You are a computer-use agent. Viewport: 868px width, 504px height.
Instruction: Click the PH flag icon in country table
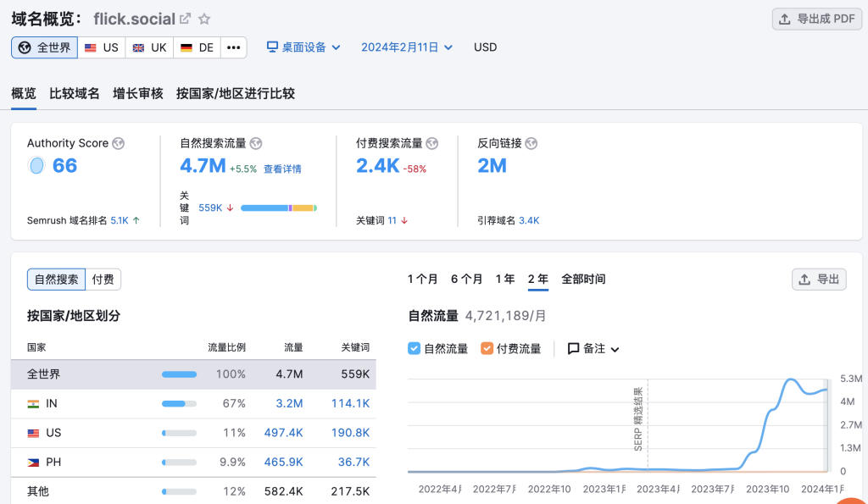point(33,462)
